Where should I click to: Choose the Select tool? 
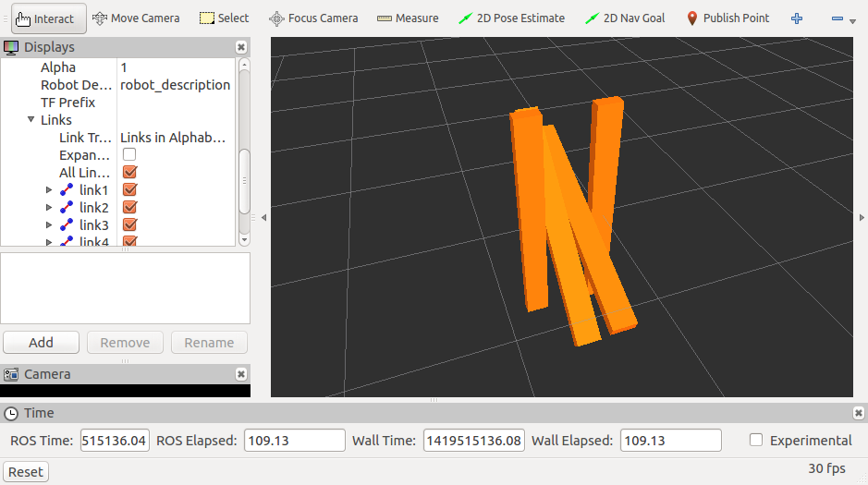pos(225,18)
